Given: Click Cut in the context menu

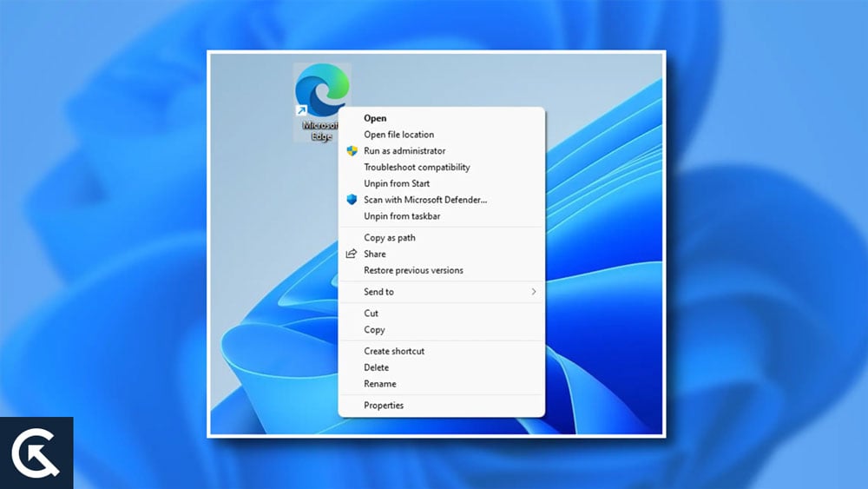Looking at the screenshot, I should (x=371, y=314).
